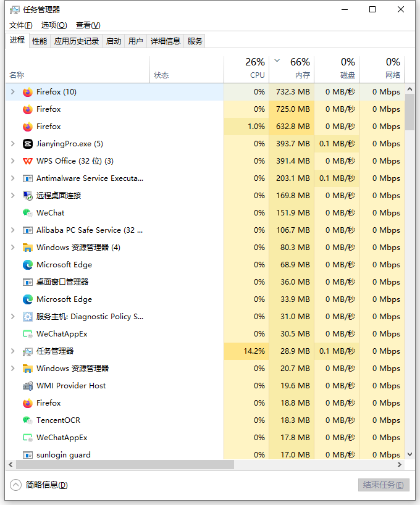Click the horizontal scrollbar right arrow
The image size is (420, 505).
pyautogui.click(x=400, y=464)
